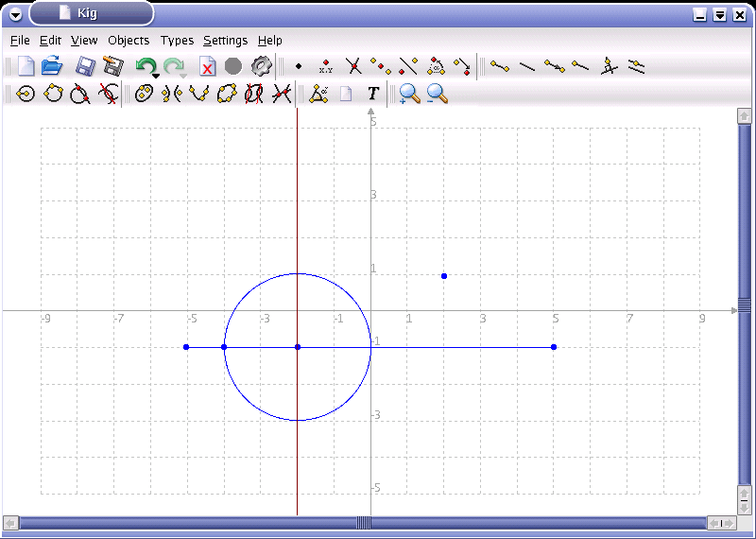Click the red vertical line in the canvas
The width and height of the screenshot is (756, 539).
[x=297, y=193]
